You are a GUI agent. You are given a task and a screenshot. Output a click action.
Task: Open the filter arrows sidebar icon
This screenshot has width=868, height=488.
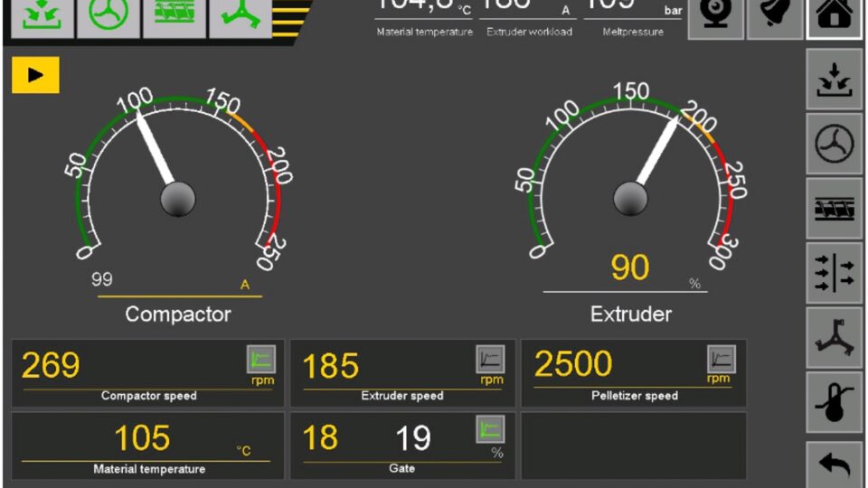coord(834,273)
